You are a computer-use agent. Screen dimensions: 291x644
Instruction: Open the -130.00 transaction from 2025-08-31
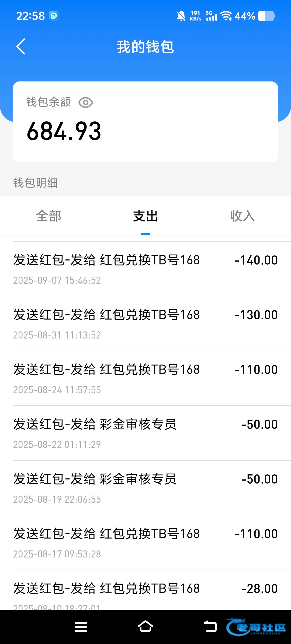pos(145,324)
